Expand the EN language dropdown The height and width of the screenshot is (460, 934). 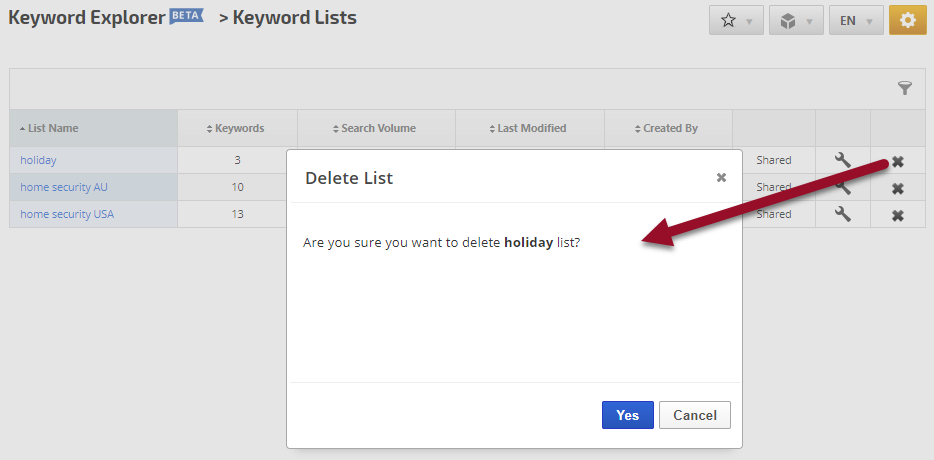point(856,21)
